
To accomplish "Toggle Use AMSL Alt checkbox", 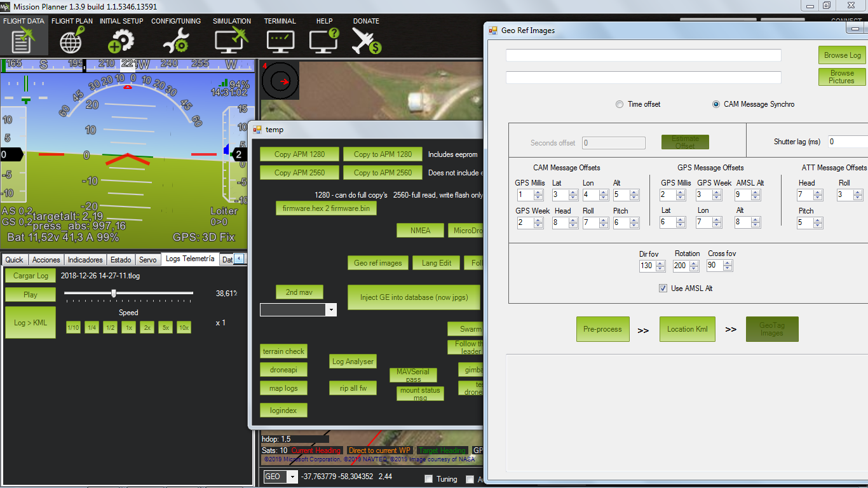I will click(x=663, y=288).
